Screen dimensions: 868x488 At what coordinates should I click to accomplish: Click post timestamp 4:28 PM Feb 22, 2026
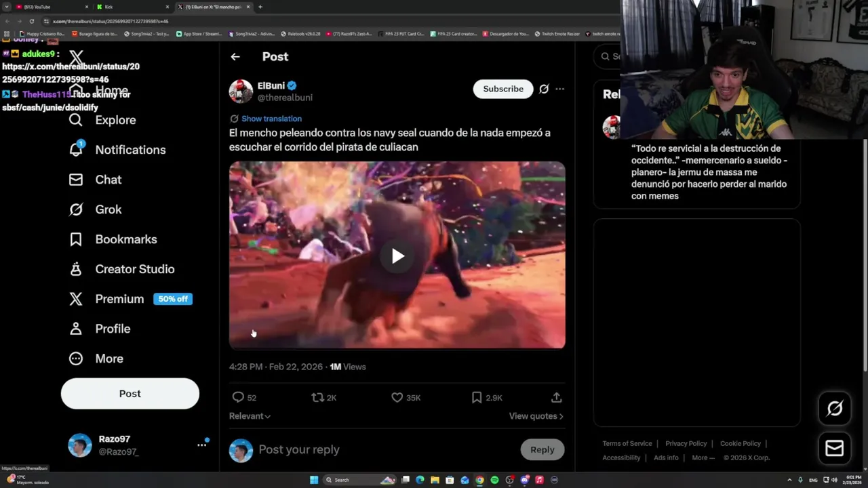pos(276,367)
